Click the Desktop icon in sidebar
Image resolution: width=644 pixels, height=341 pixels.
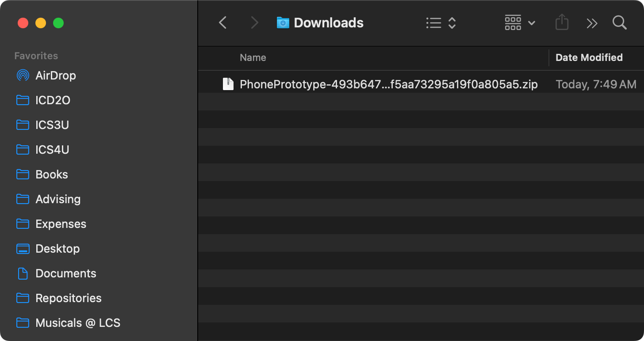pos(23,249)
